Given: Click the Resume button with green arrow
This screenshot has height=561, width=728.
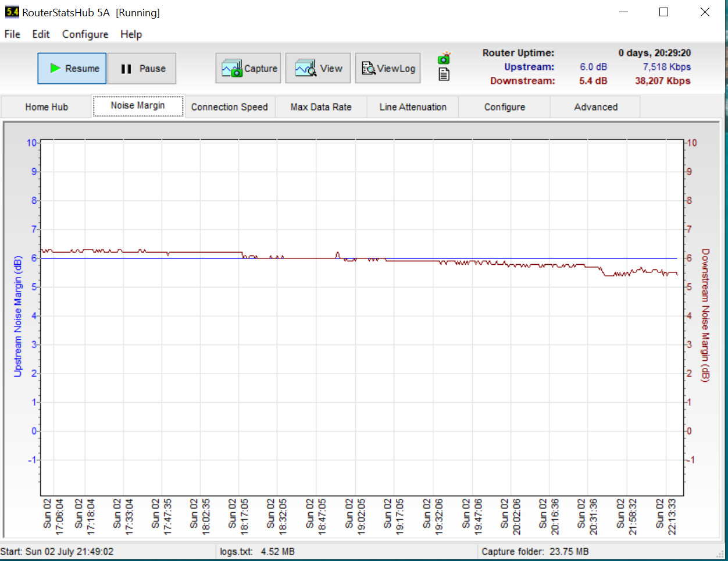Looking at the screenshot, I should pyautogui.click(x=72, y=69).
